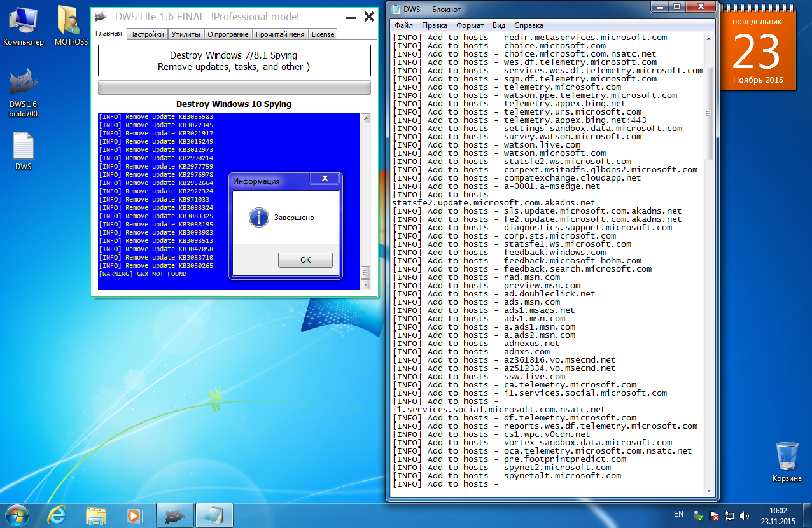Click log line Remove update KB3050265
Image resolution: width=812 pixels, height=528 pixels.
pos(156,266)
